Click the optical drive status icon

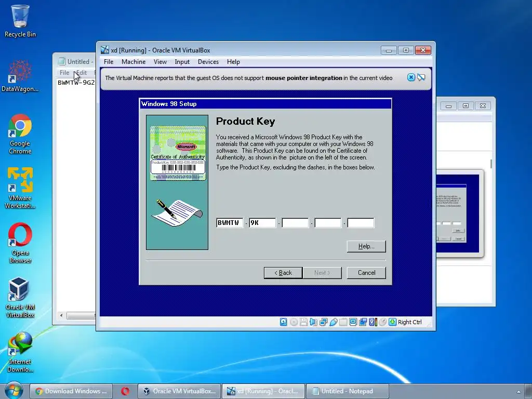[x=294, y=322]
